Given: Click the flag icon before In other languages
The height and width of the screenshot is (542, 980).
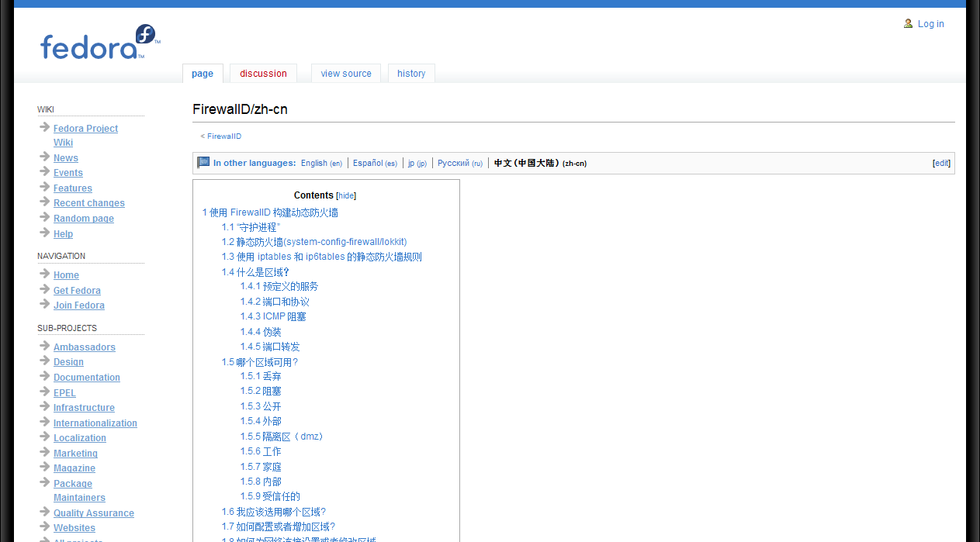Looking at the screenshot, I should pos(203,163).
